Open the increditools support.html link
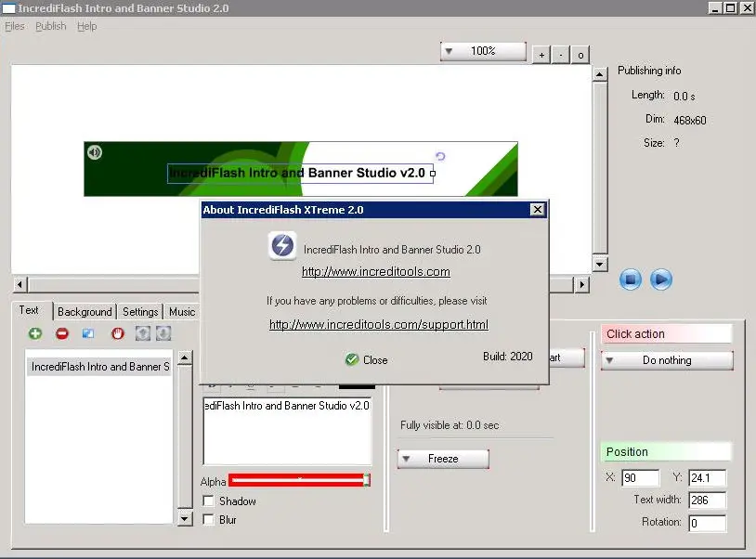 click(379, 325)
